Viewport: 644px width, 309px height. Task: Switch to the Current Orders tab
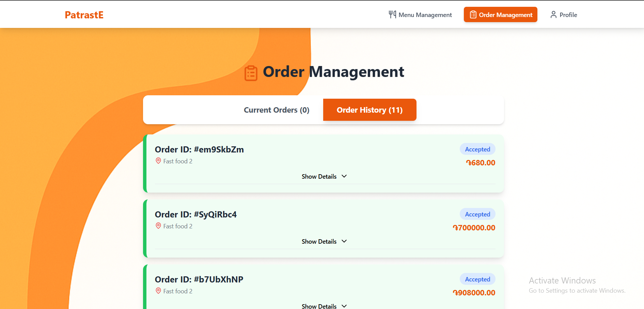[x=276, y=110]
